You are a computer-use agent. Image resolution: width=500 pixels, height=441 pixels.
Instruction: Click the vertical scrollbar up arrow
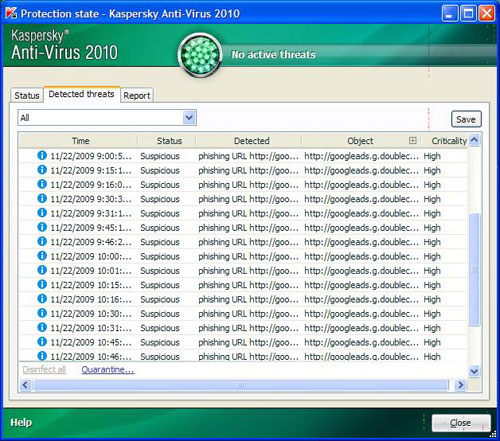[474, 140]
